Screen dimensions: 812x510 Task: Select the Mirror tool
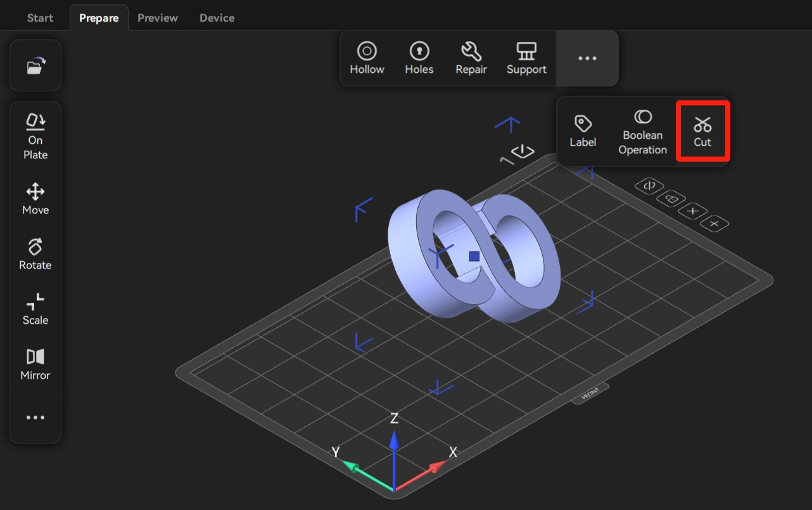35,364
